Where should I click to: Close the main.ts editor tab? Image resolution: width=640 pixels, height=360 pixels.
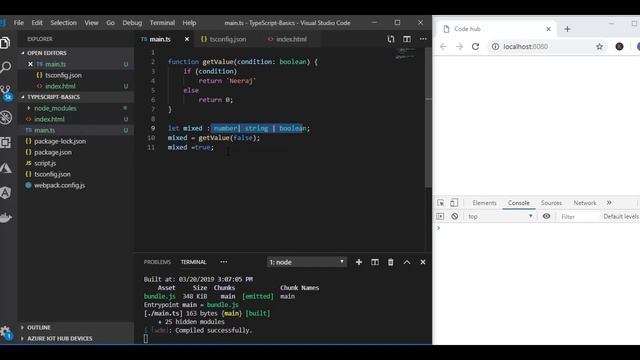pos(187,39)
